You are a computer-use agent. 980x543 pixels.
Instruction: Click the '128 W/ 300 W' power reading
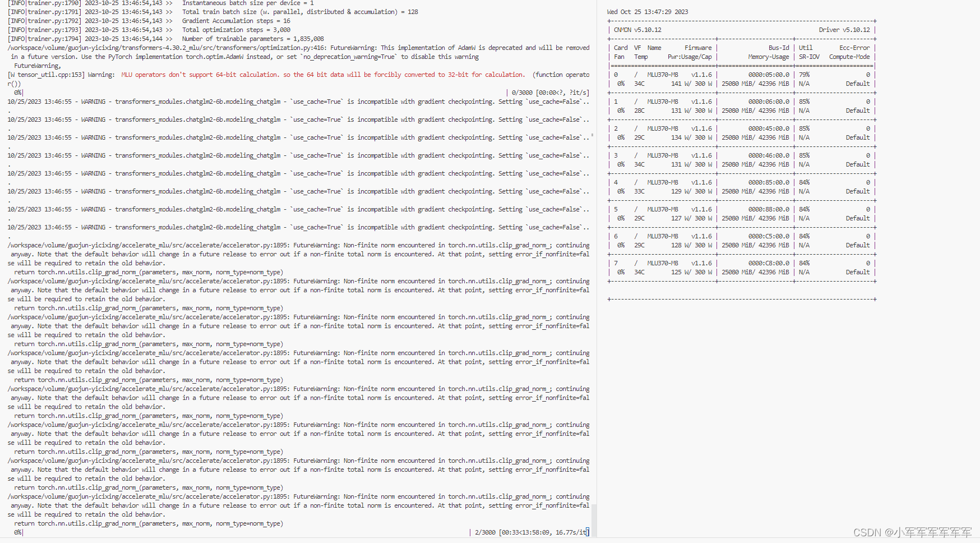tap(691, 245)
